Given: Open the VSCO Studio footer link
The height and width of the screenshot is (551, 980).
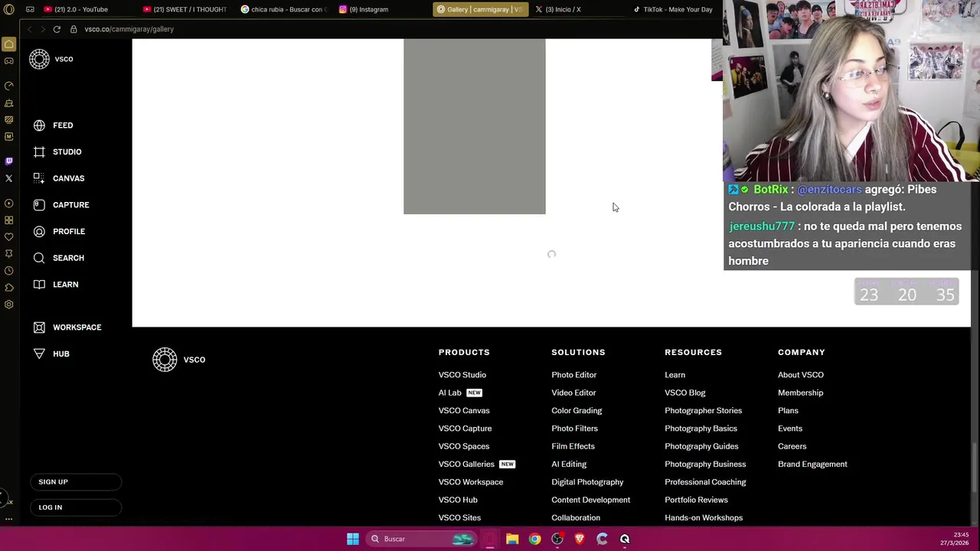Looking at the screenshot, I should pos(462,375).
